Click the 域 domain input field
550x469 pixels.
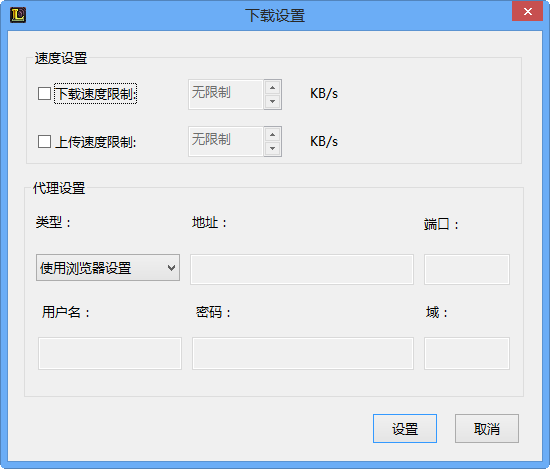(467, 353)
